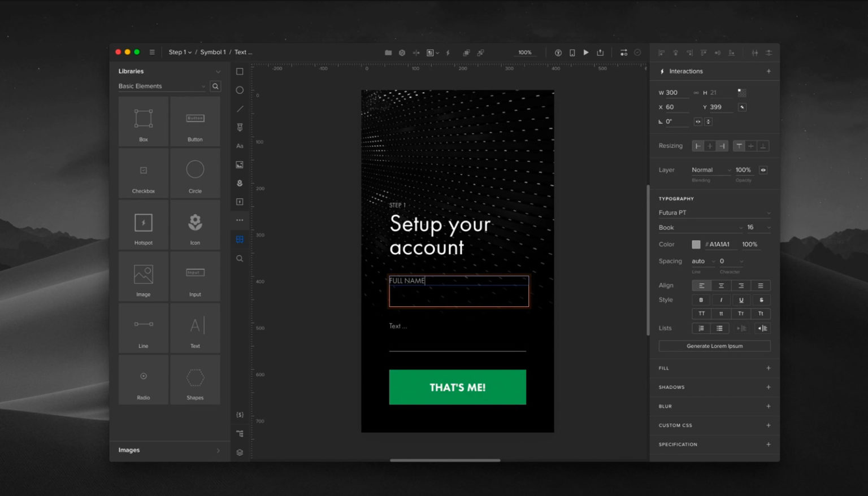Click the Generate Lorem Ipsum button
Screen dimensions: 868x496
tap(714, 346)
